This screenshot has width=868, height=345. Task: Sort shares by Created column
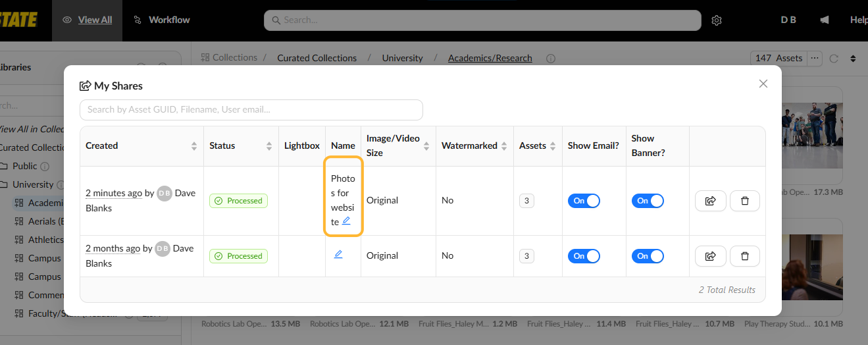194,146
